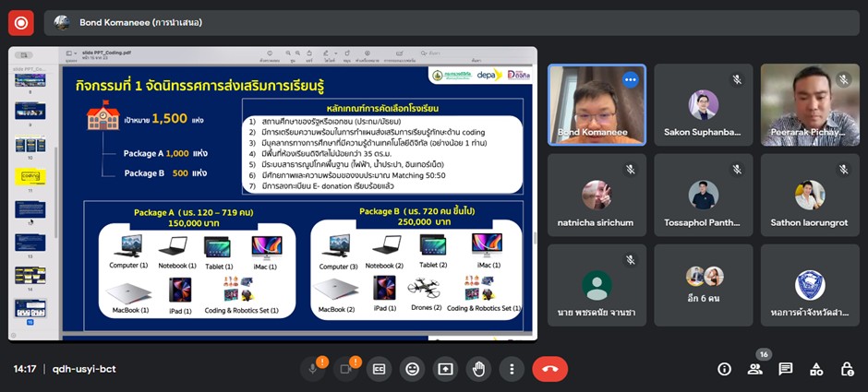
Task: Unmute the microphone
Action: (x=314, y=369)
